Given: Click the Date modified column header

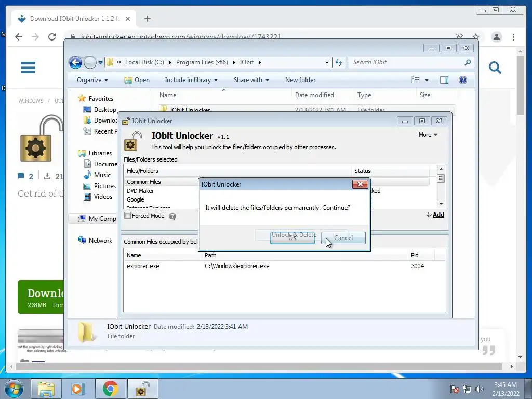Looking at the screenshot, I should (x=323, y=95).
